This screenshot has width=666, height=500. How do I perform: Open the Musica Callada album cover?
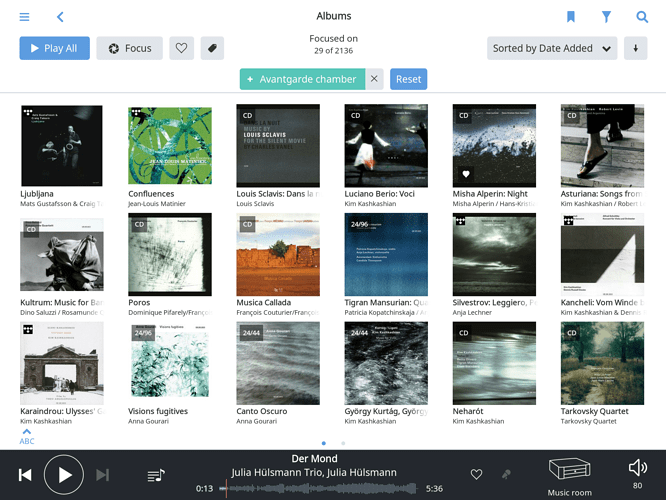point(278,254)
